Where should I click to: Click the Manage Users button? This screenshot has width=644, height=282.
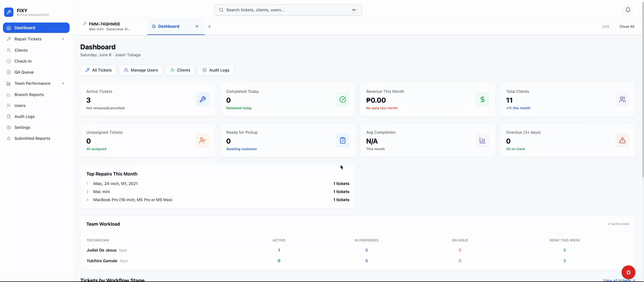coord(141,70)
